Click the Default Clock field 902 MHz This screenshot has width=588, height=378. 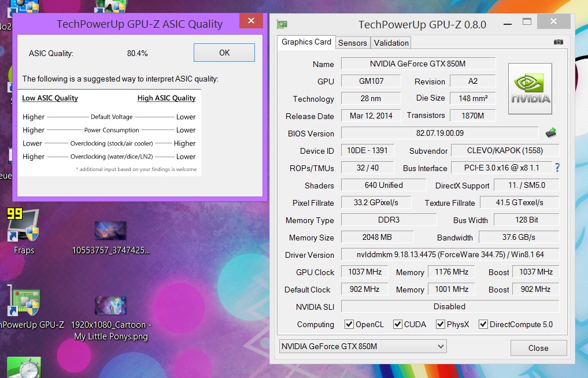[364, 289]
